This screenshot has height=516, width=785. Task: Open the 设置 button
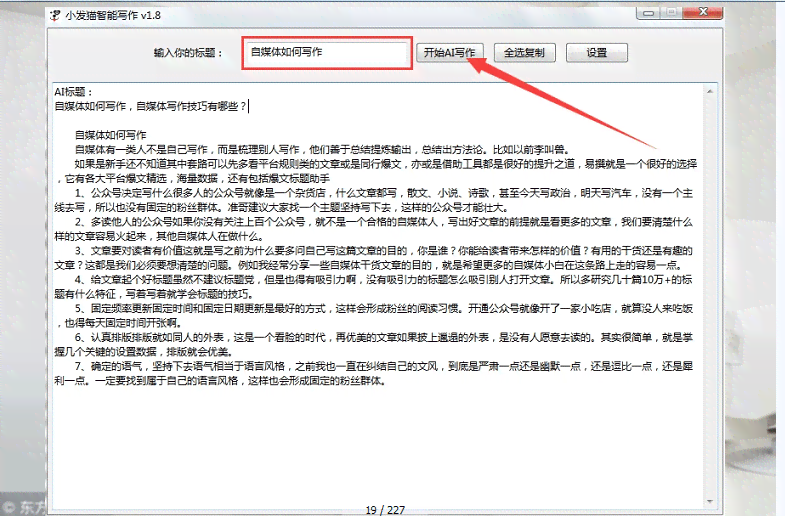pos(597,53)
